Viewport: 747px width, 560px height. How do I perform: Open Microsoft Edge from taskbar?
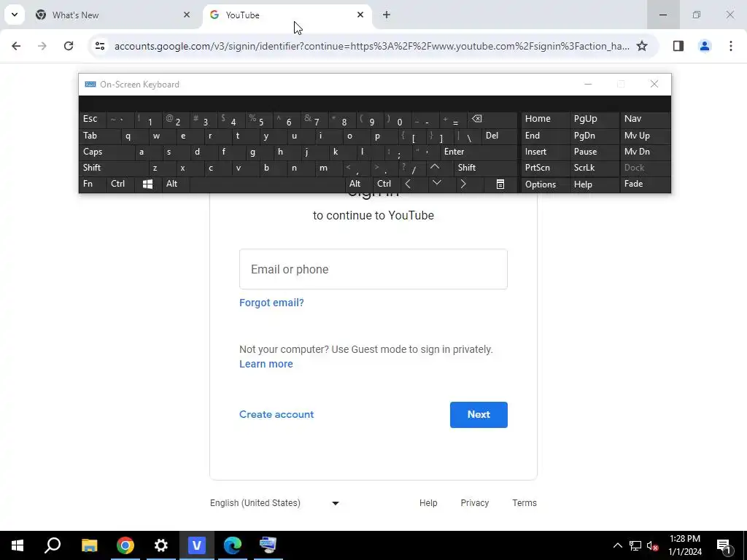click(232, 545)
